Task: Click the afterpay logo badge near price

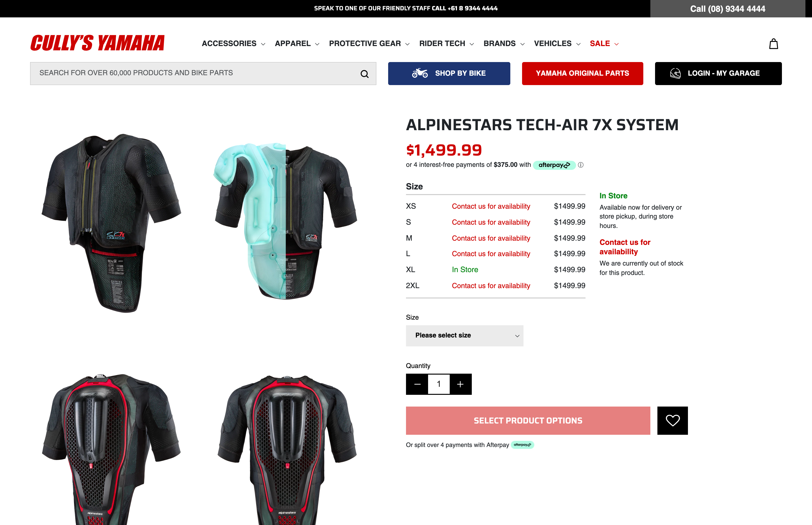Action: (x=554, y=165)
